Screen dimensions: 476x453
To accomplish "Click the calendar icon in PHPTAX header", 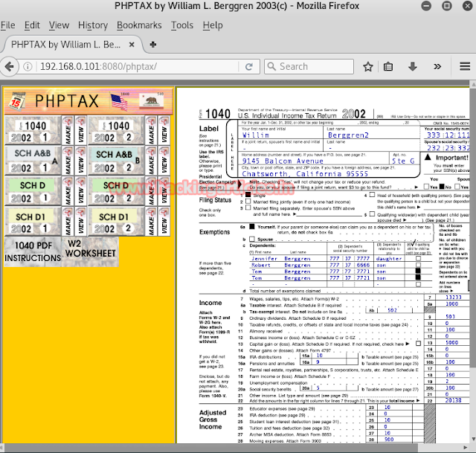I will click(17, 101).
